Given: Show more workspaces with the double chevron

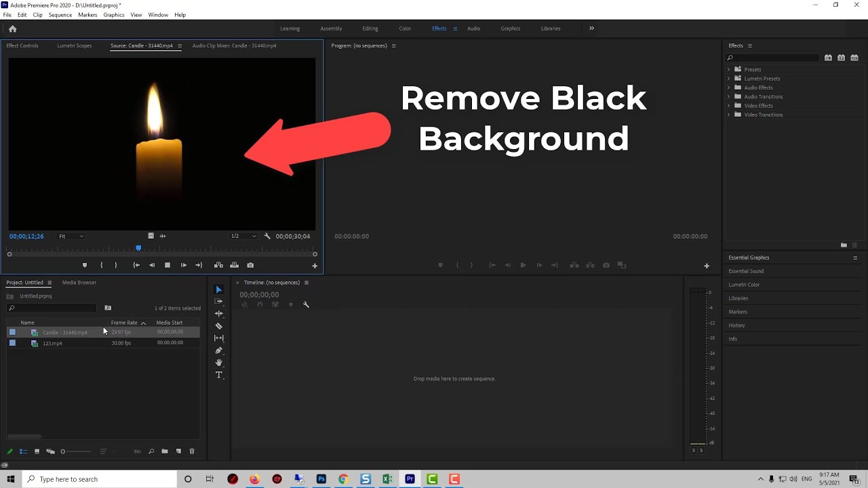Looking at the screenshot, I should click(x=591, y=28).
